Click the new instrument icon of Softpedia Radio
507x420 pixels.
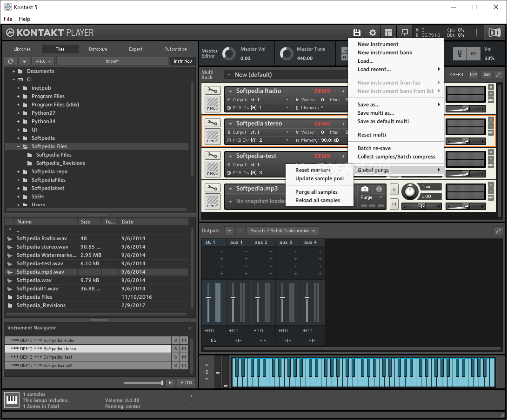click(213, 104)
